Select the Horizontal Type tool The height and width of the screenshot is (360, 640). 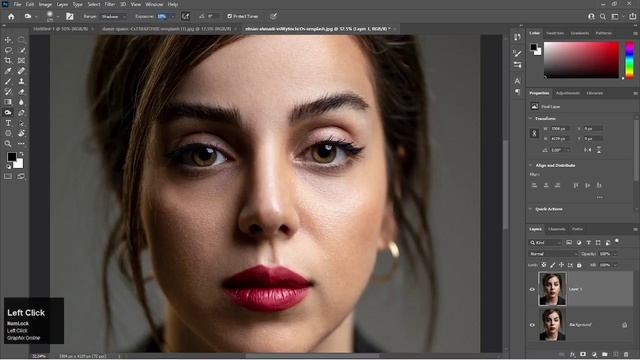[x=8, y=123]
